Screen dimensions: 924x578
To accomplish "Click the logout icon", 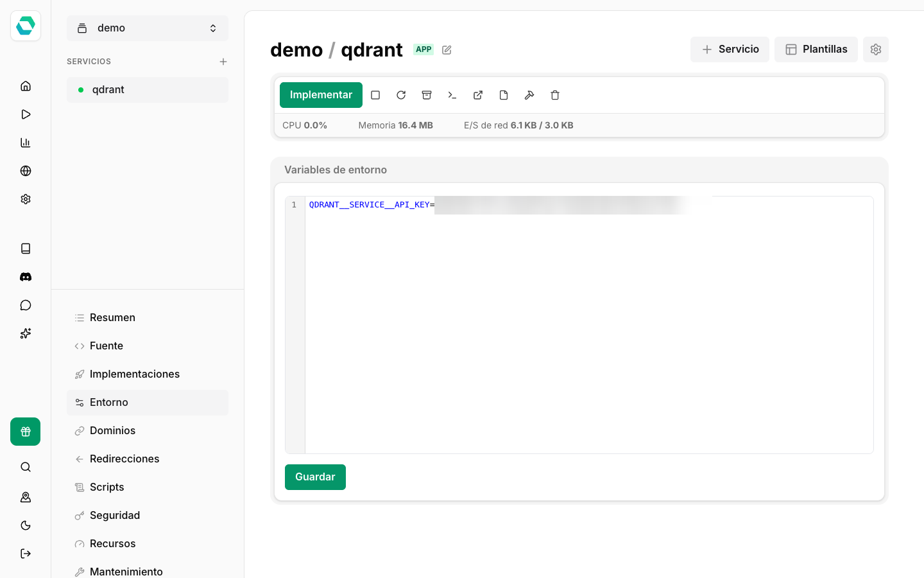I will click(x=26, y=554).
